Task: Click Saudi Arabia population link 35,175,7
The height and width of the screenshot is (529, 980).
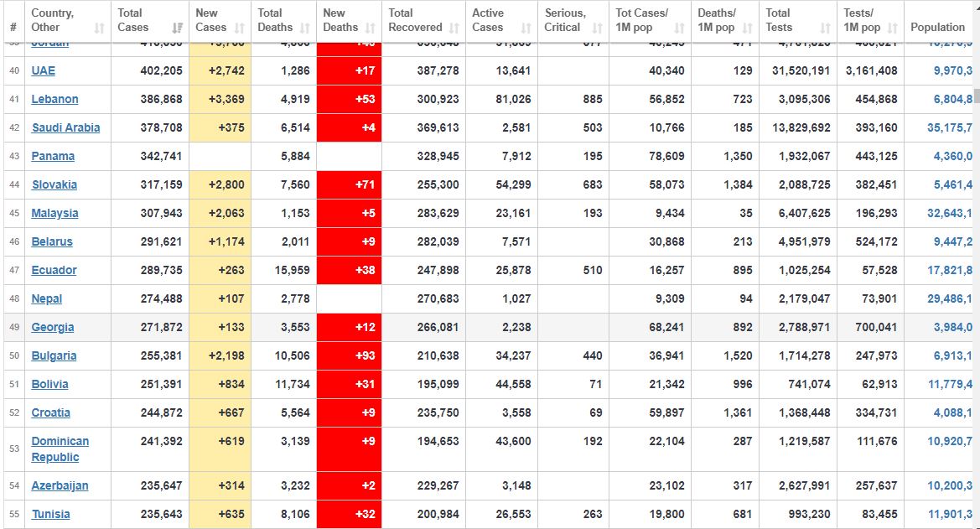Action: 949,127
